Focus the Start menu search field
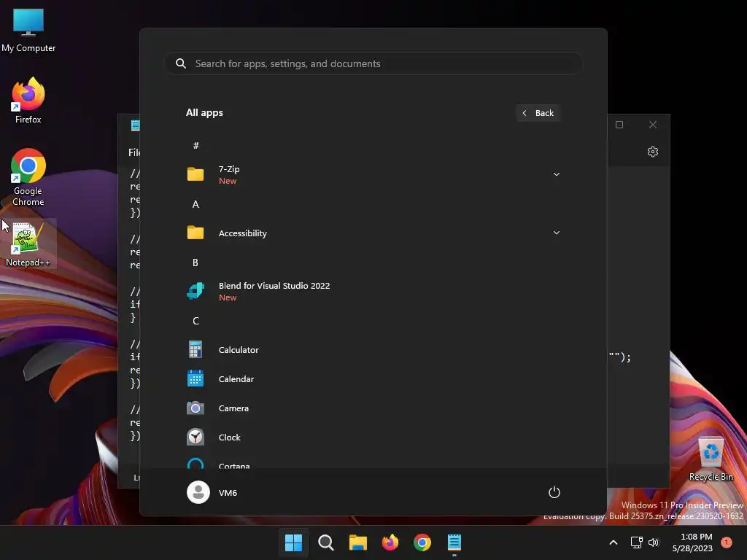The width and height of the screenshot is (747, 560). 373,63
